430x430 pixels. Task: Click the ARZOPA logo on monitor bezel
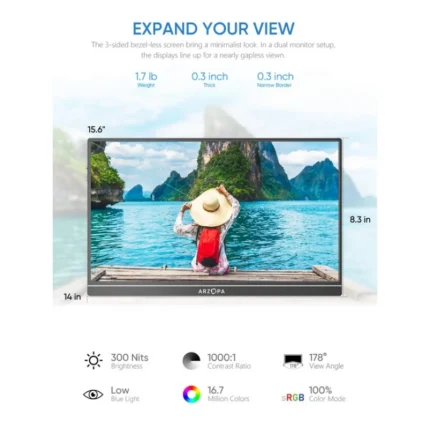[x=211, y=291]
